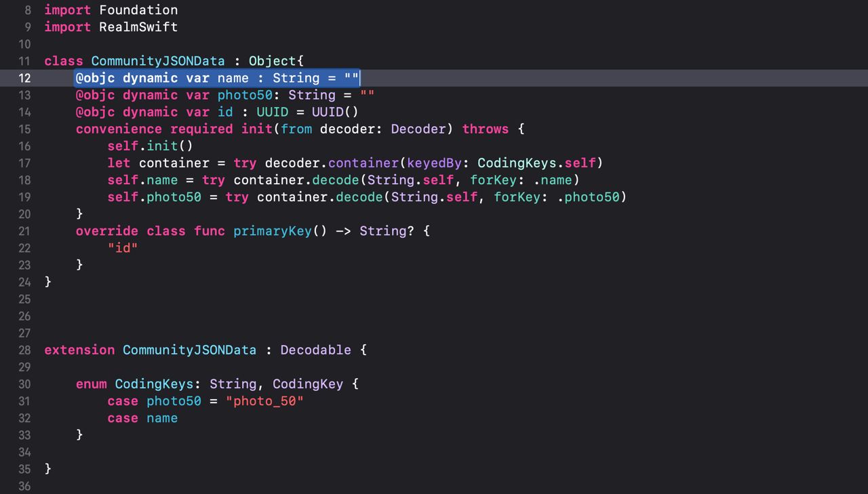
Task: Click the "id" variable name on line 14
Action: (x=225, y=112)
